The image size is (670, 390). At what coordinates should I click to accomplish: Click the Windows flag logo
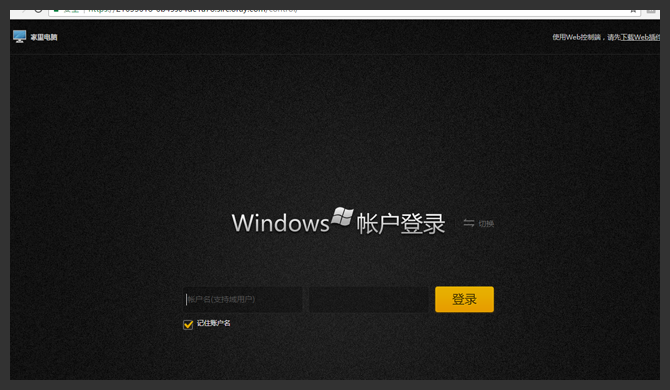(x=343, y=217)
